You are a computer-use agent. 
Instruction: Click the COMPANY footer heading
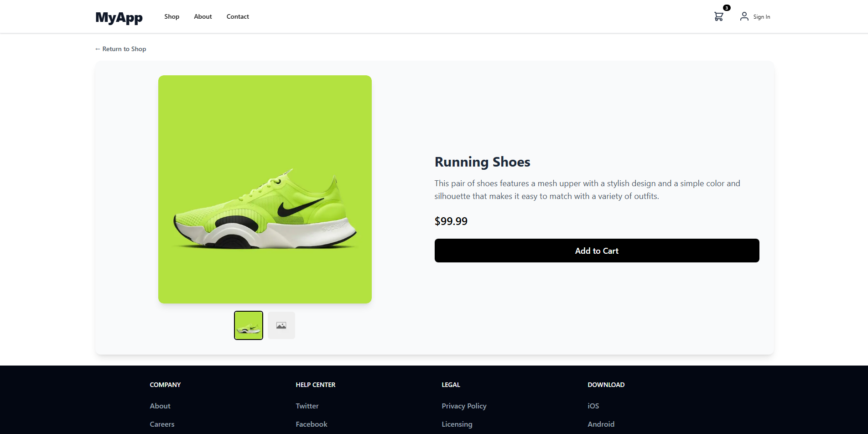[165, 385]
